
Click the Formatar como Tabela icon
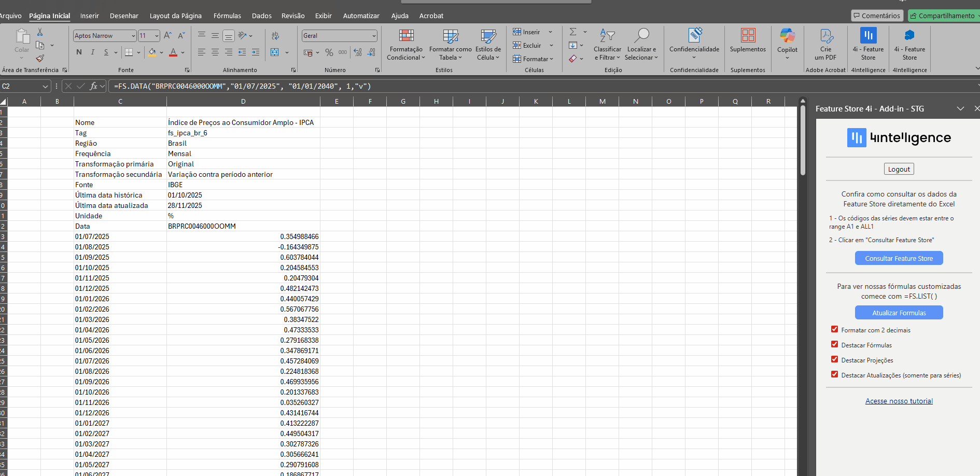(x=450, y=36)
